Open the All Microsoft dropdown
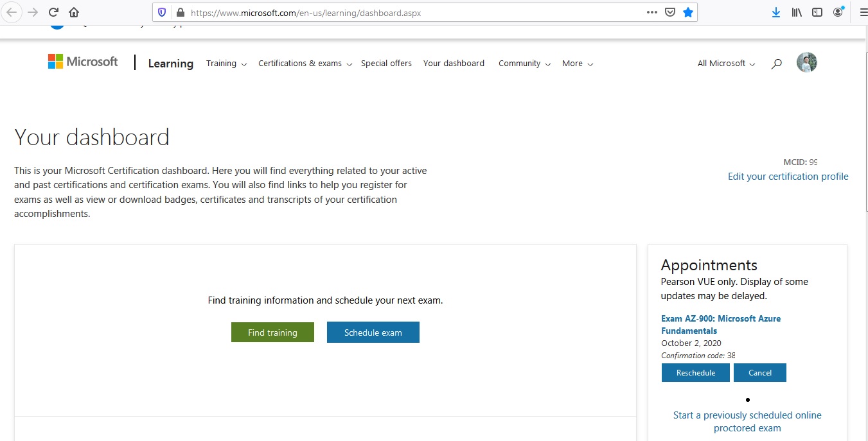The width and height of the screenshot is (868, 441). click(725, 63)
